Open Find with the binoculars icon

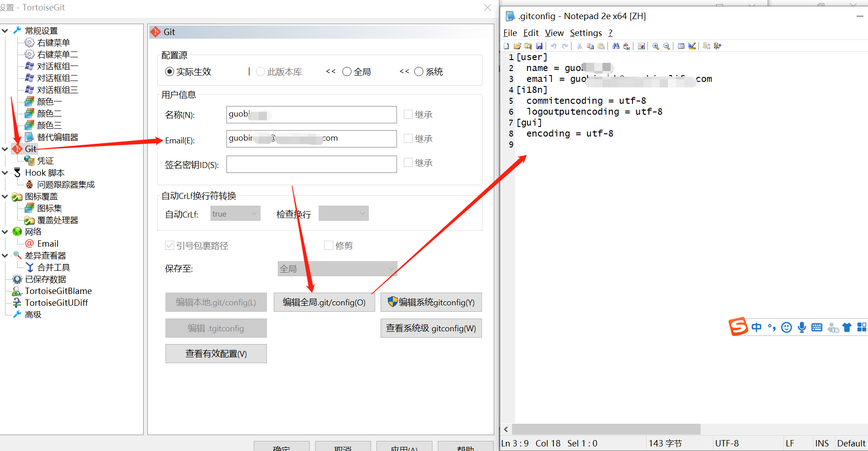click(x=616, y=46)
